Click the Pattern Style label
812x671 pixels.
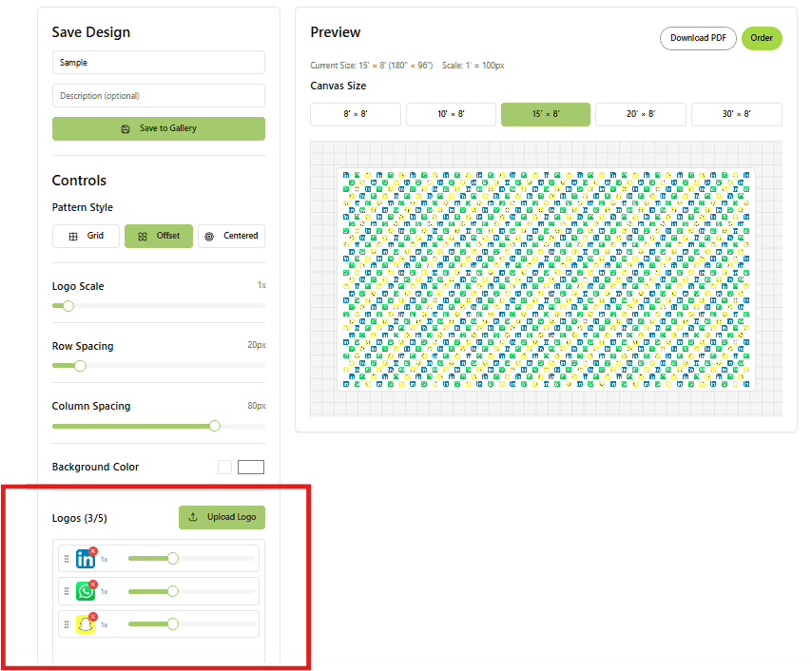coord(83,207)
